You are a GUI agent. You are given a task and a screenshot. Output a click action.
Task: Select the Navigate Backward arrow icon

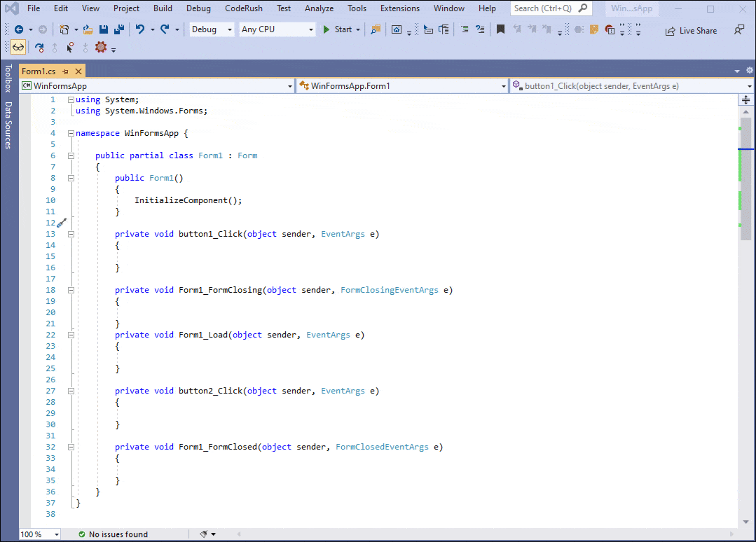click(x=19, y=29)
